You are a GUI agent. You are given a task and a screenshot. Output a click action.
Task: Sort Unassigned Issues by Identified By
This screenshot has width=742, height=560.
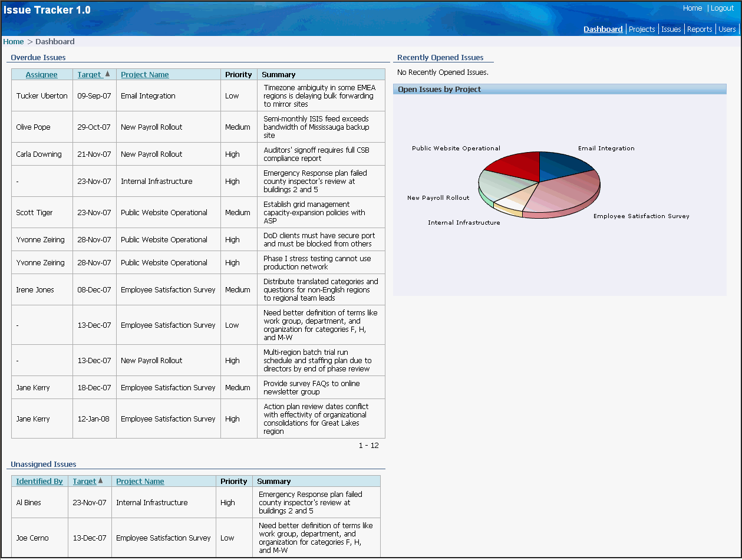click(x=39, y=482)
